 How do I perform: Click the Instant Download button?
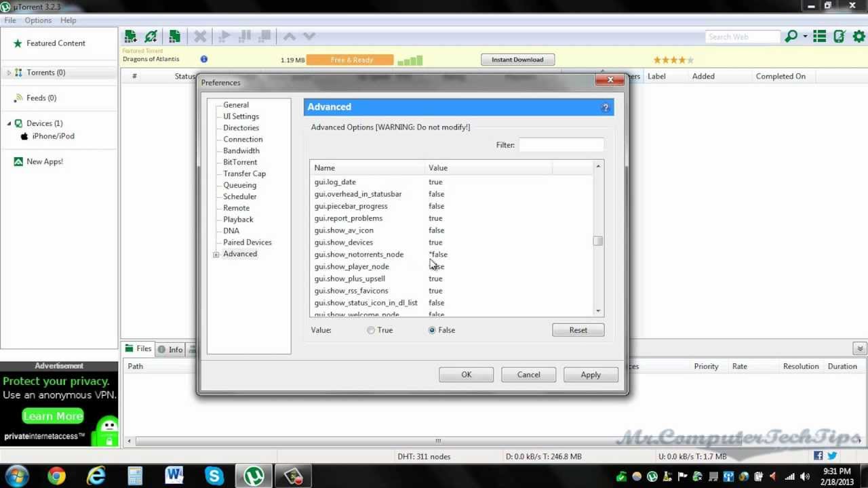coord(517,60)
